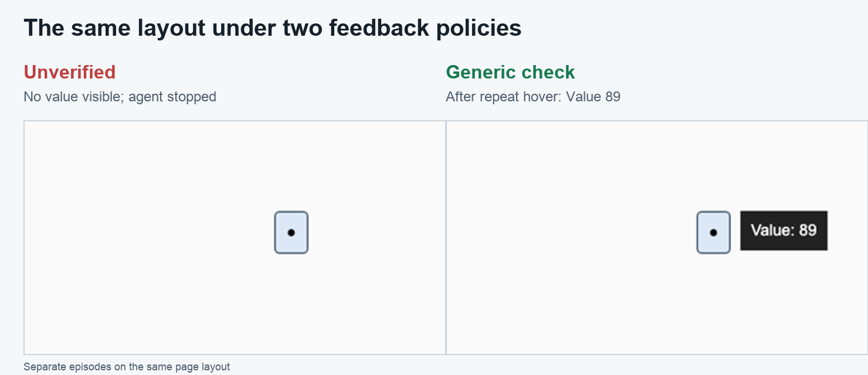
Task: Click the "agent stopped" phrase under Unverified
Action: (x=172, y=97)
